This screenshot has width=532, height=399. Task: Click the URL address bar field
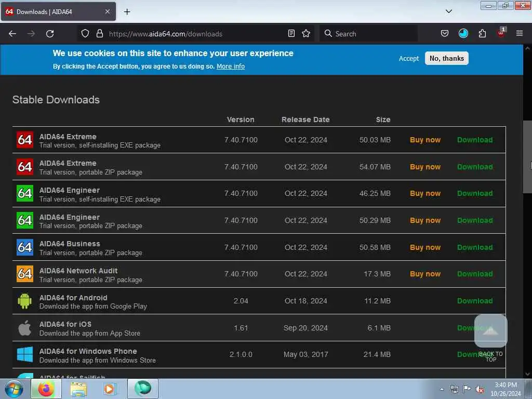pyautogui.click(x=197, y=34)
